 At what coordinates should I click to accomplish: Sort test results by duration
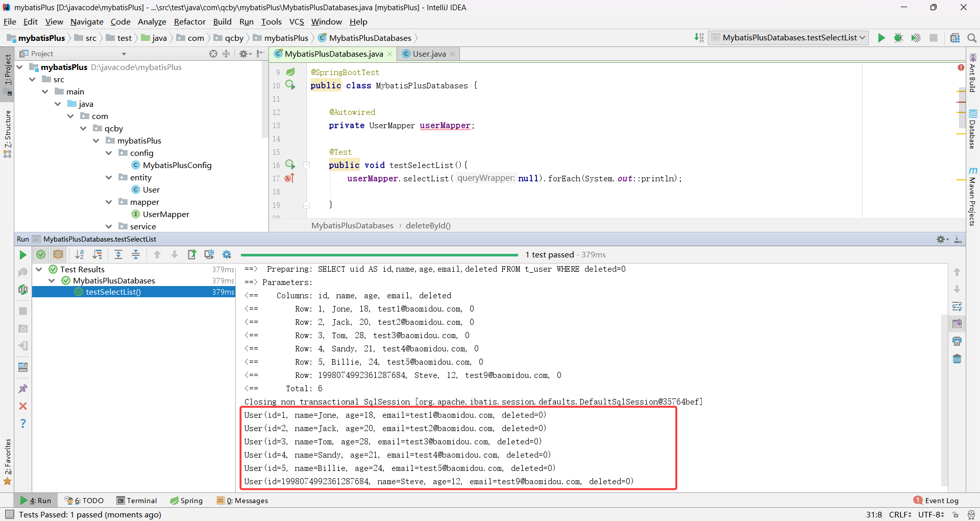click(x=97, y=254)
